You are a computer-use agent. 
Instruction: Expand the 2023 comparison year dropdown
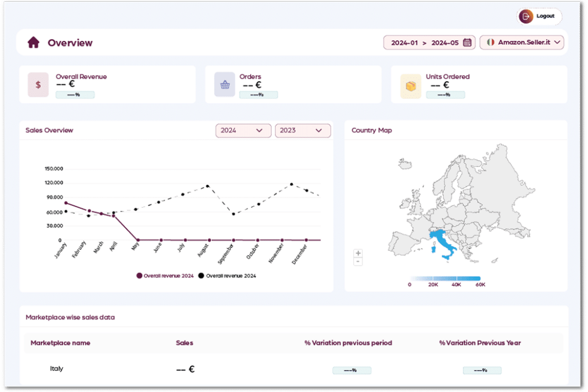click(x=303, y=131)
